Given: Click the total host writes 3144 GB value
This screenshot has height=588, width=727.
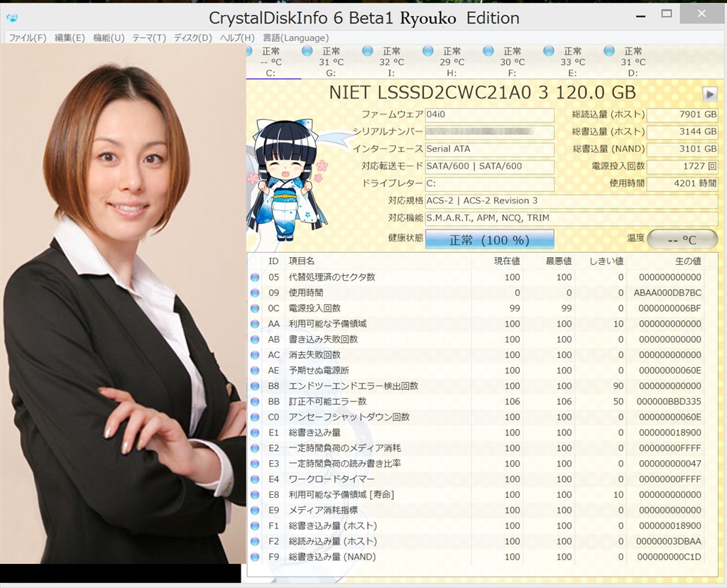Looking at the screenshot, I should (682, 131).
